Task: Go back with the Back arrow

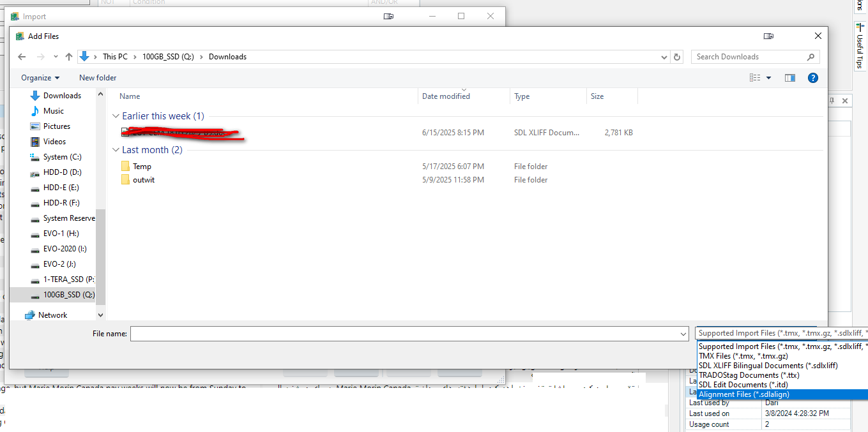Action: coord(22,57)
